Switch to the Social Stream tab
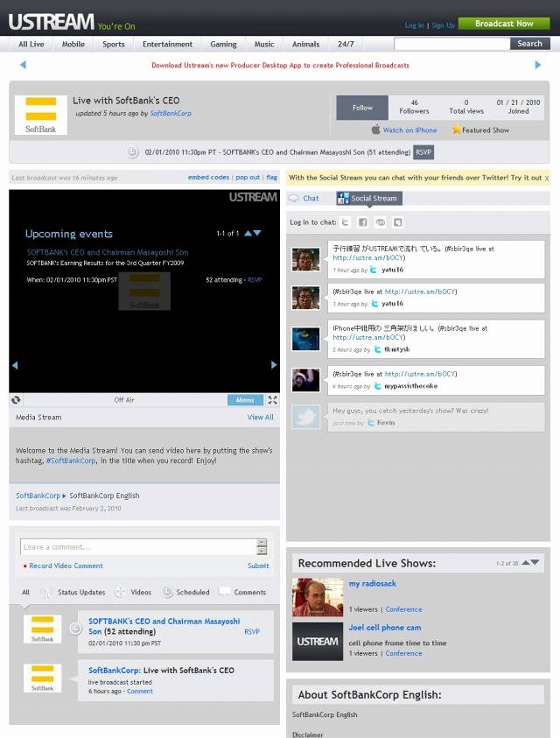Image resolution: width=560 pixels, height=738 pixels. tap(369, 198)
